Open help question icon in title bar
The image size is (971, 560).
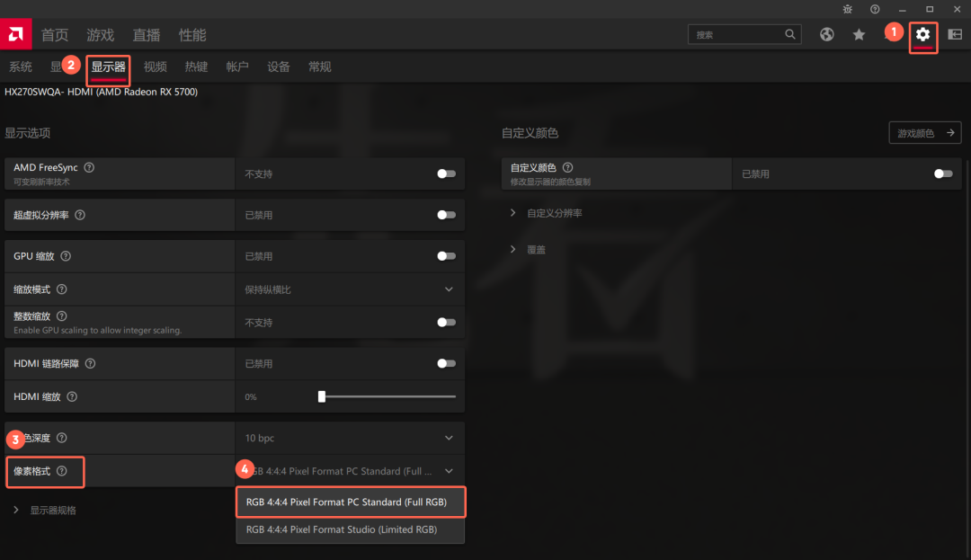[875, 9]
